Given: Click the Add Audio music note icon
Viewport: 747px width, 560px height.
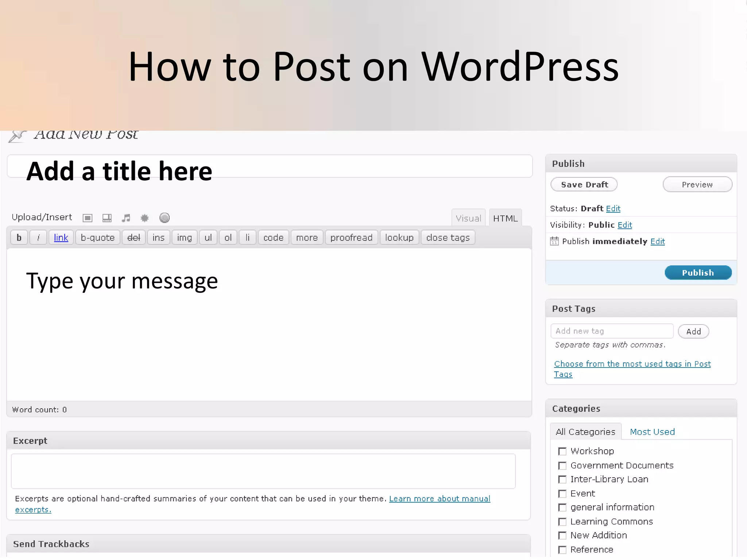Looking at the screenshot, I should (126, 218).
